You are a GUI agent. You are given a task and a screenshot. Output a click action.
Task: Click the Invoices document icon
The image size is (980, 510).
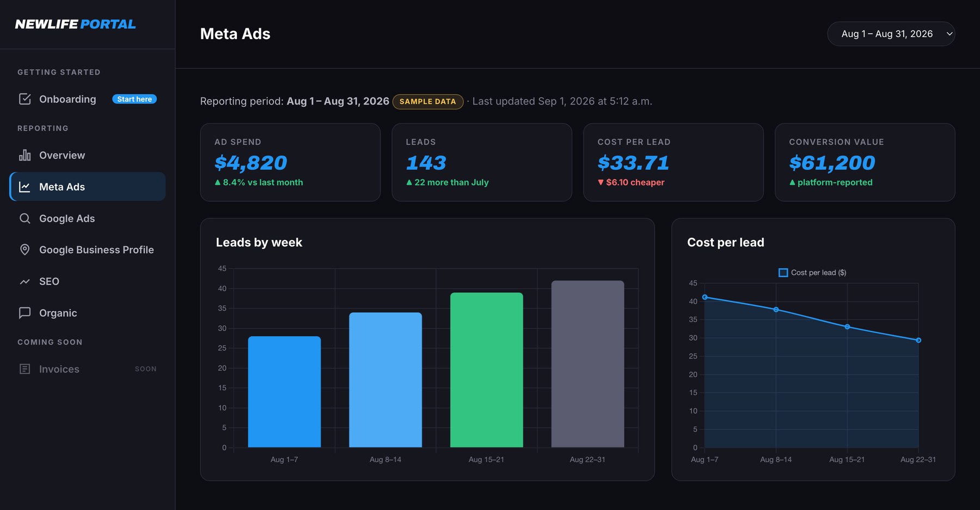24,369
